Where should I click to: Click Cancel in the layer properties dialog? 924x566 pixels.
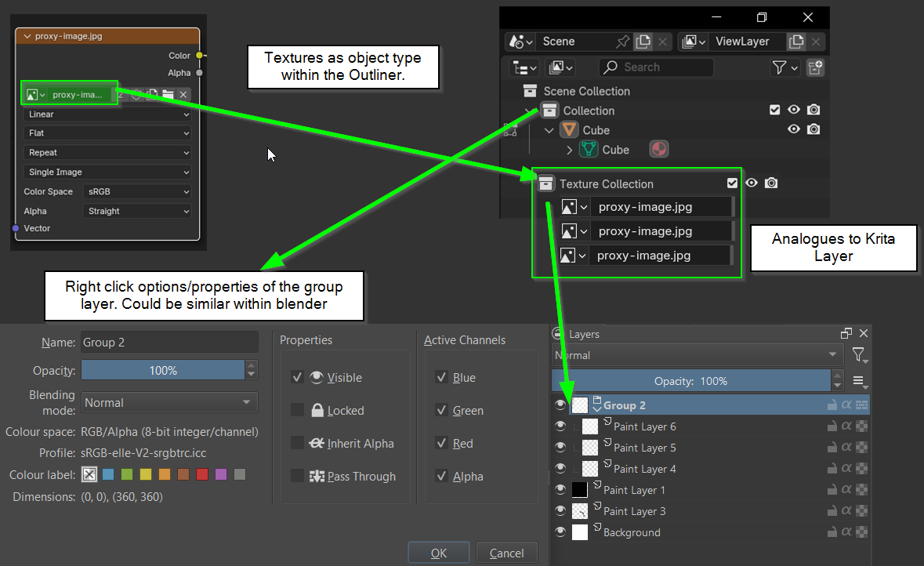click(x=507, y=553)
